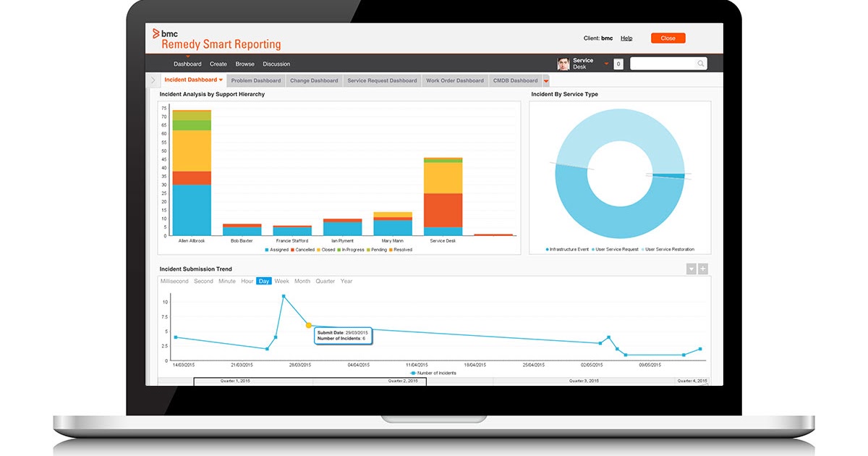This screenshot has height=456, width=868.
Task: Select the red chevron beside CMDB Dashboard tab
Action: pyautogui.click(x=545, y=80)
